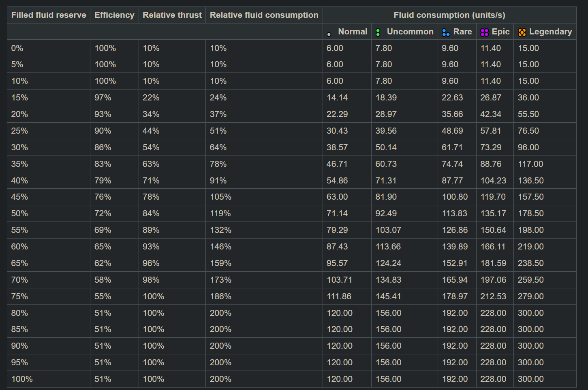The image size is (588, 390).
Task: Click the 146% relative fluid consumption cell
Action: pos(264,247)
